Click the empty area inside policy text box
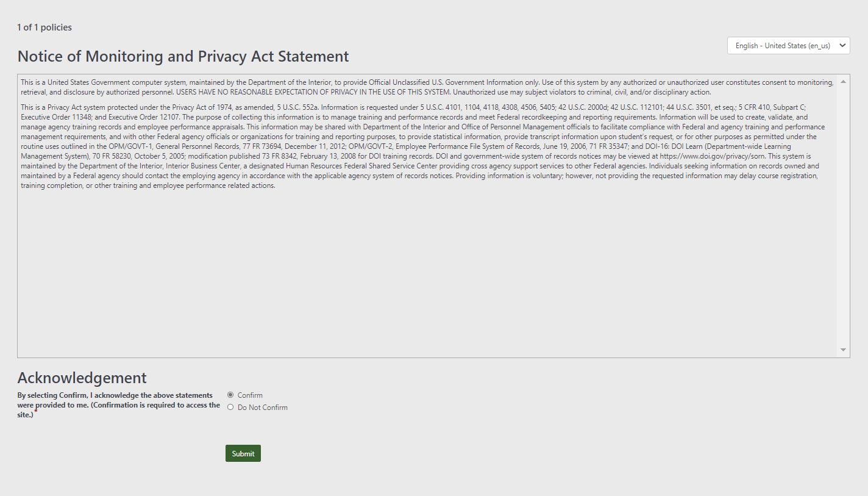Image resolution: width=868 pixels, height=496 pixels. (x=427, y=275)
